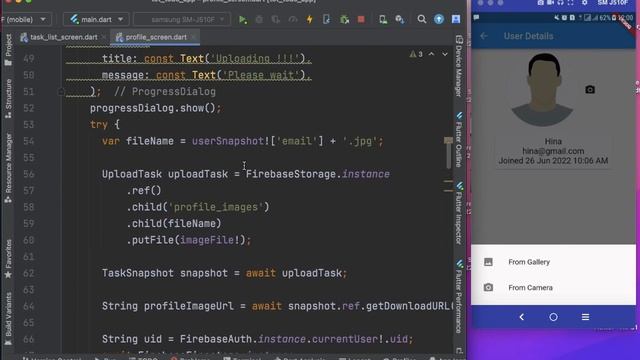This screenshot has height=360, width=640.
Task: Click the IDE update arrow icon
Action: tap(439, 19)
